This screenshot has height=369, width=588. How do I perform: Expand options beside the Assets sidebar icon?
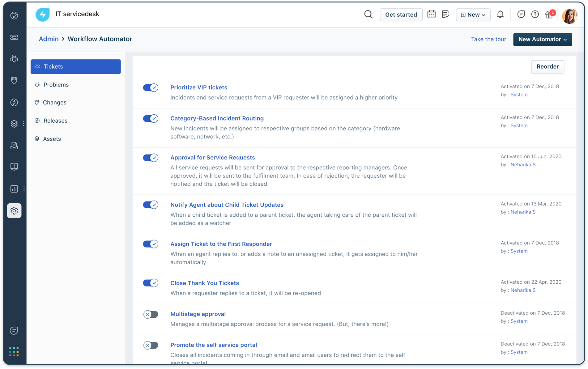pos(24,124)
